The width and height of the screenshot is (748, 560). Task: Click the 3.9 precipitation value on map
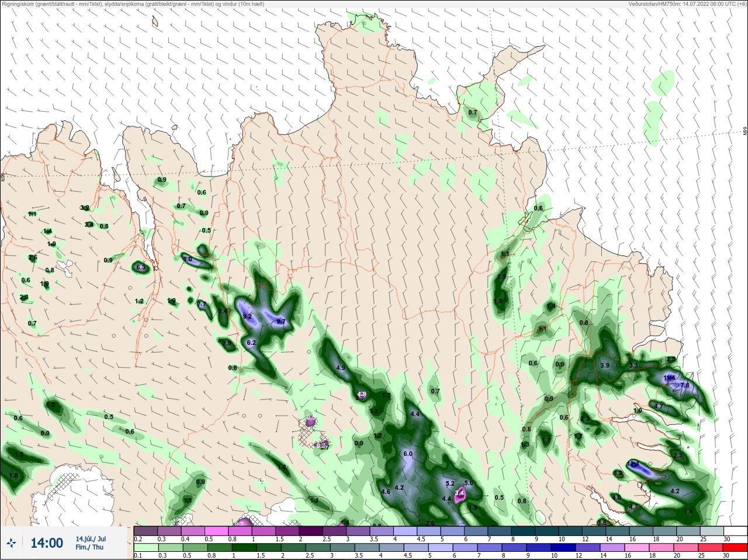[605, 365]
